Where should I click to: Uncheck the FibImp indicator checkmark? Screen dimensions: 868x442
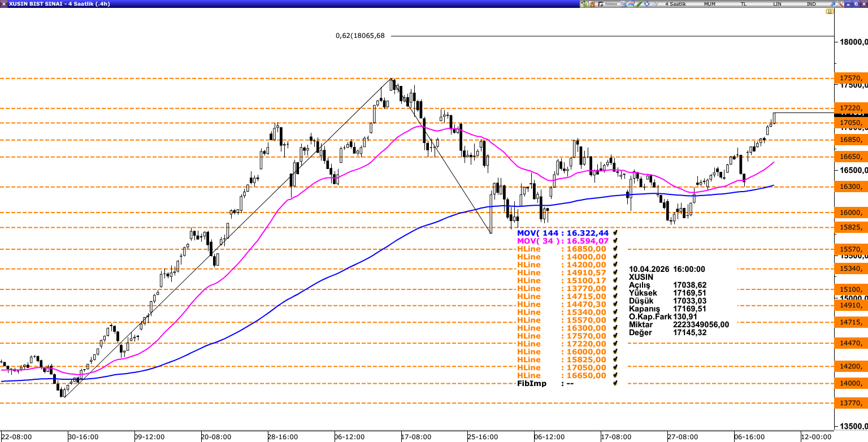coord(615,383)
